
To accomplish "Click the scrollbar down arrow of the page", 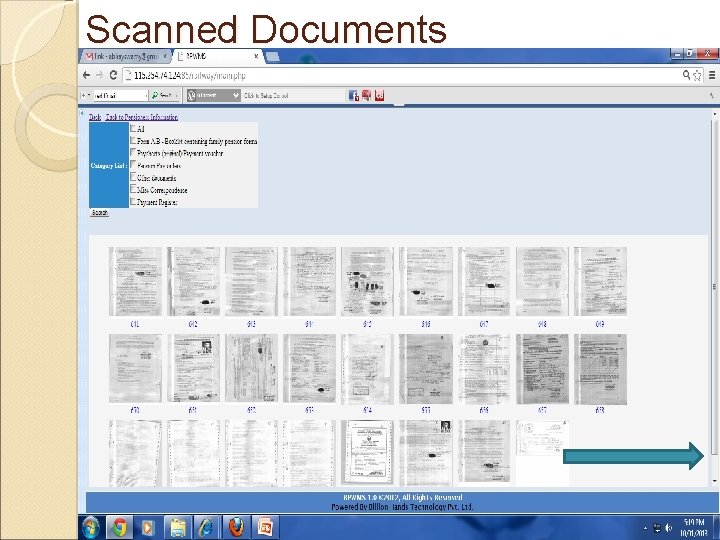I will click(x=714, y=481).
